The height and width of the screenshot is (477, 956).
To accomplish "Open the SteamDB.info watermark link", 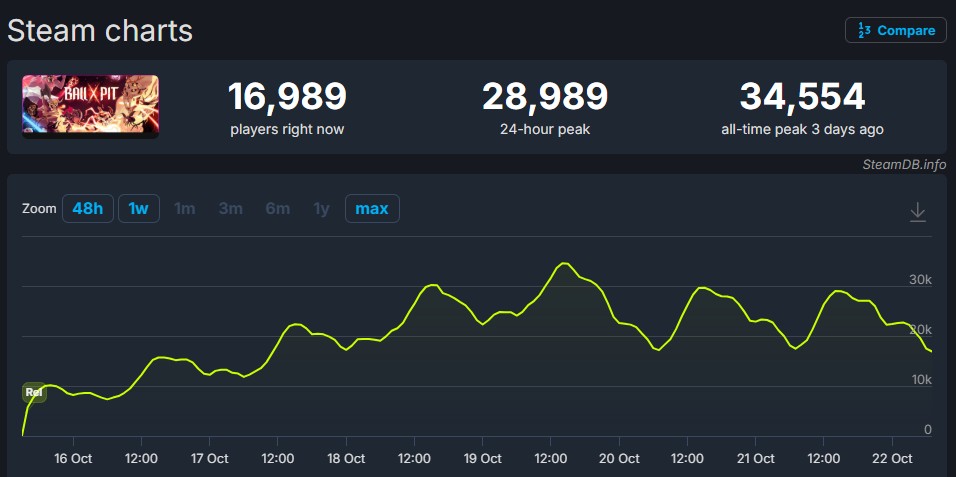I will (903, 165).
